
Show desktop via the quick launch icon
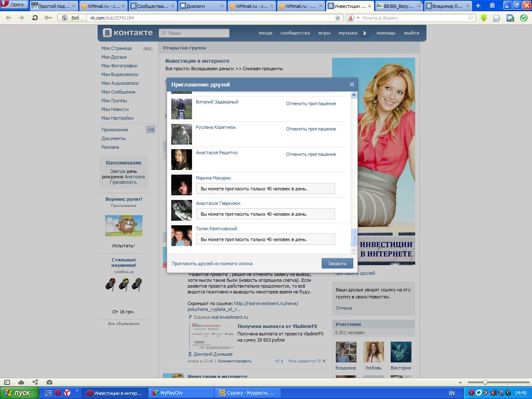pos(48,393)
